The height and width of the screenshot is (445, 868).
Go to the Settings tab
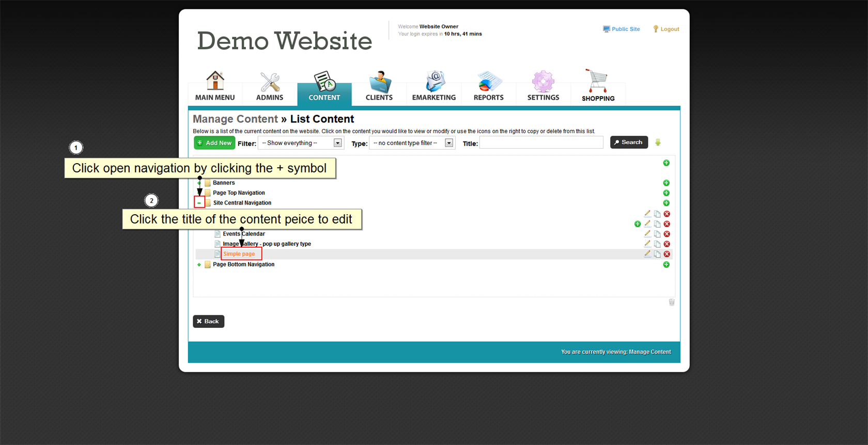click(543, 87)
